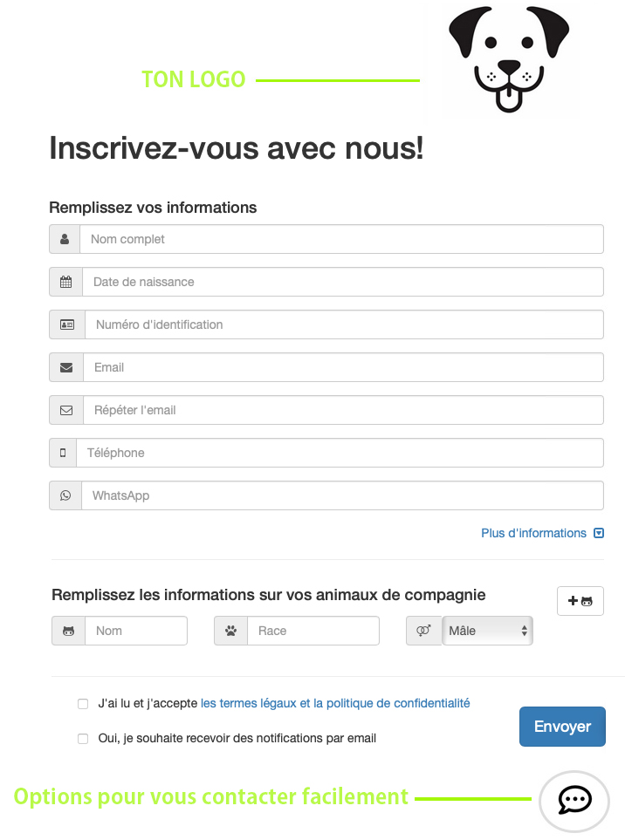Click the Envoyer button
625x840 pixels.
tap(562, 727)
